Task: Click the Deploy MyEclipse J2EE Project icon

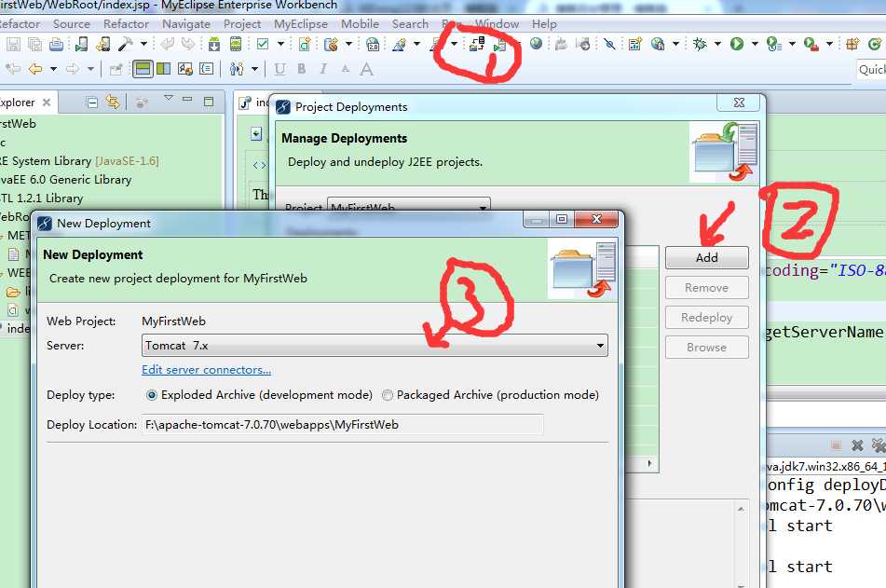Action: (x=477, y=44)
